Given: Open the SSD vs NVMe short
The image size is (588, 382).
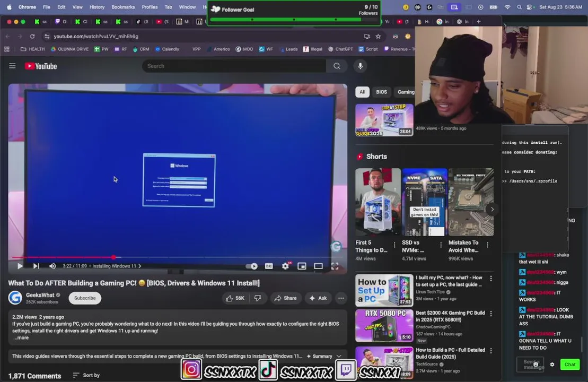Looking at the screenshot, I should (x=424, y=202).
